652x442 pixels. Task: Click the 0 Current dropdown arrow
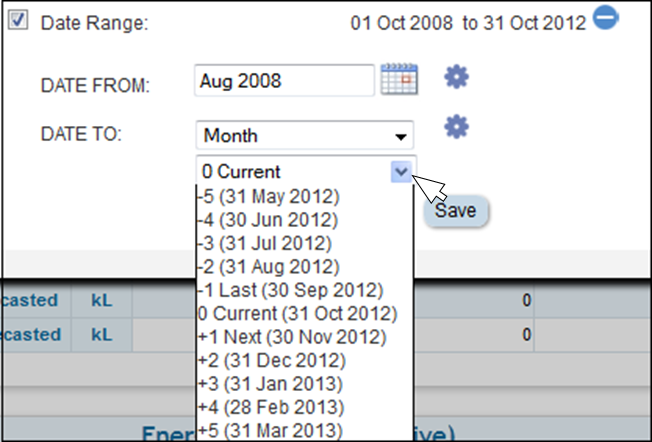point(401,171)
